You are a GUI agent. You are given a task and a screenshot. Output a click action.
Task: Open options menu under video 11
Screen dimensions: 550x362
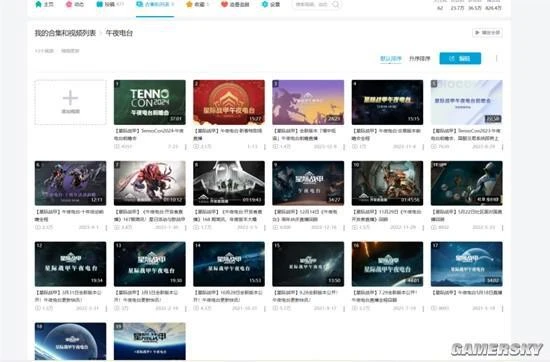pos(502,228)
